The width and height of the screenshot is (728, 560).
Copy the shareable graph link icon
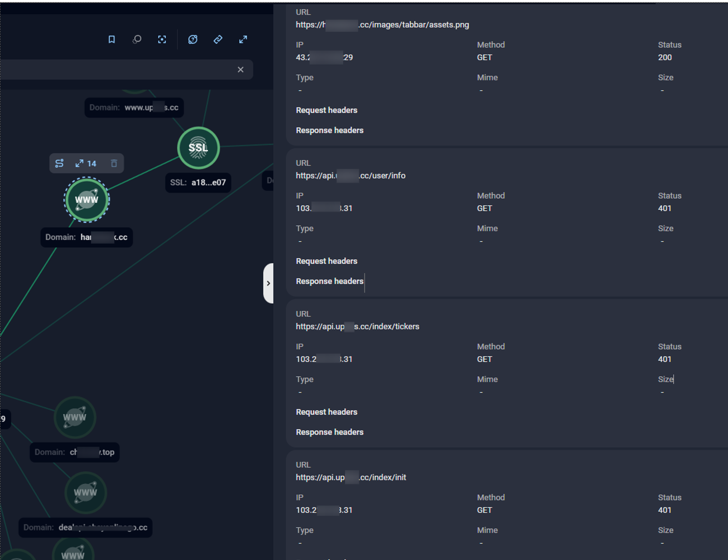tap(218, 40)
